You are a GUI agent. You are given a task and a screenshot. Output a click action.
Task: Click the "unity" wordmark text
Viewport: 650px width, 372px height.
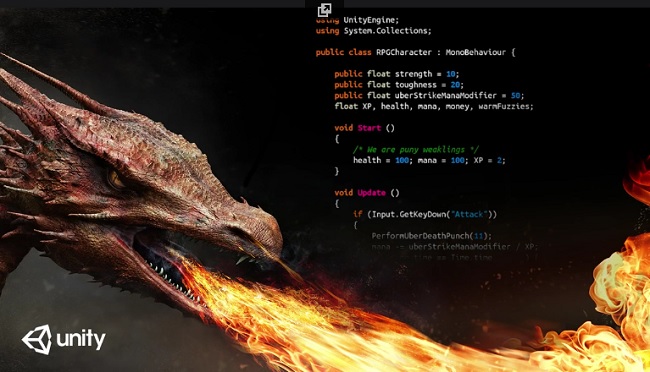81,340
